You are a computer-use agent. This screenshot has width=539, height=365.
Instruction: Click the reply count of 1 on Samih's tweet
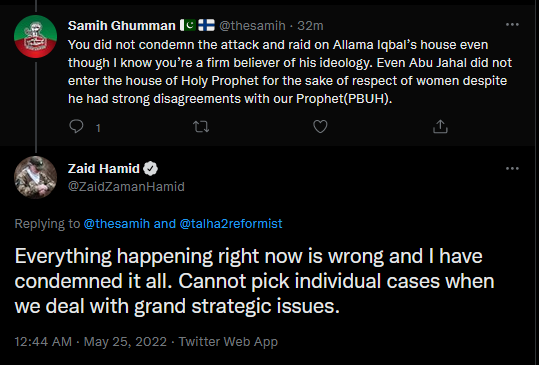98,128
